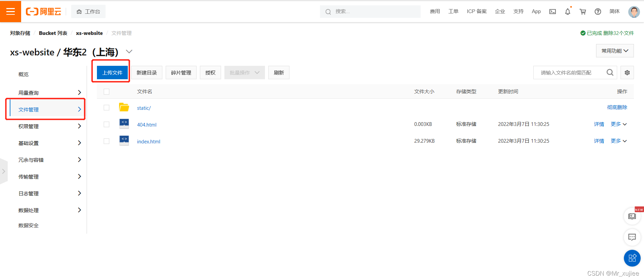This screenshot has width=644, height=280.
Task: Switch language via 简体
Action: 614,11
